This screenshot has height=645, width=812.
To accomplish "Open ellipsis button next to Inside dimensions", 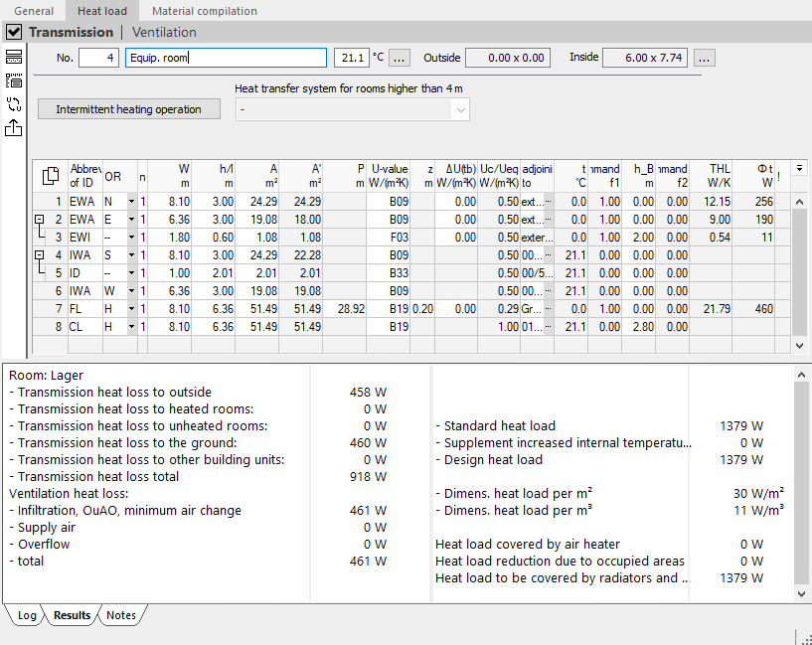I will [x=704, y=58].
